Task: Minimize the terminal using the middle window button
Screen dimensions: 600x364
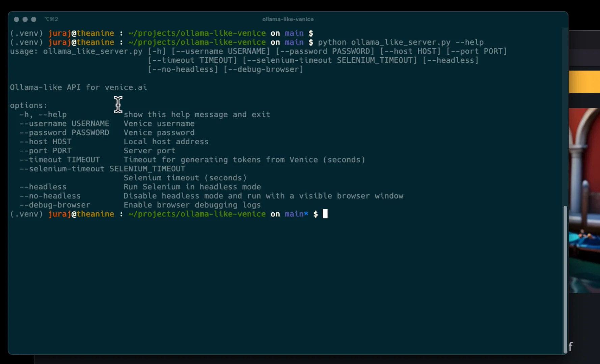Action: [25, 20]
